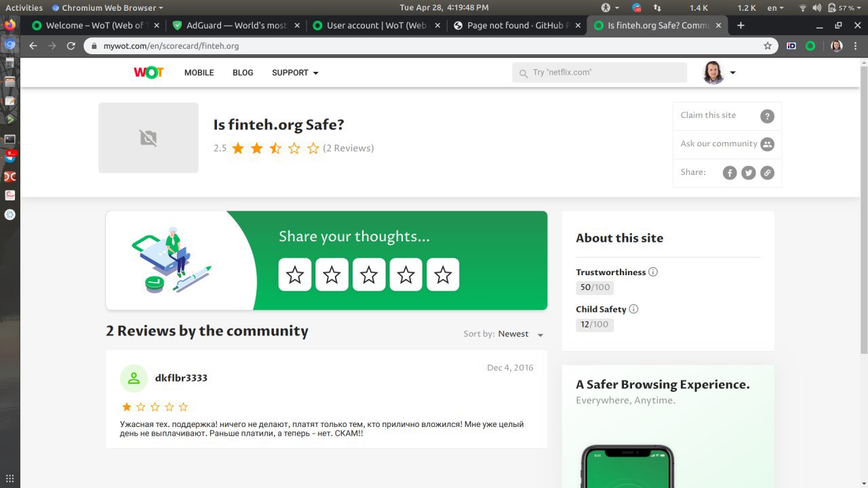
Task: Rate finteh.org four stars
Action: click(x=406, y=274)
